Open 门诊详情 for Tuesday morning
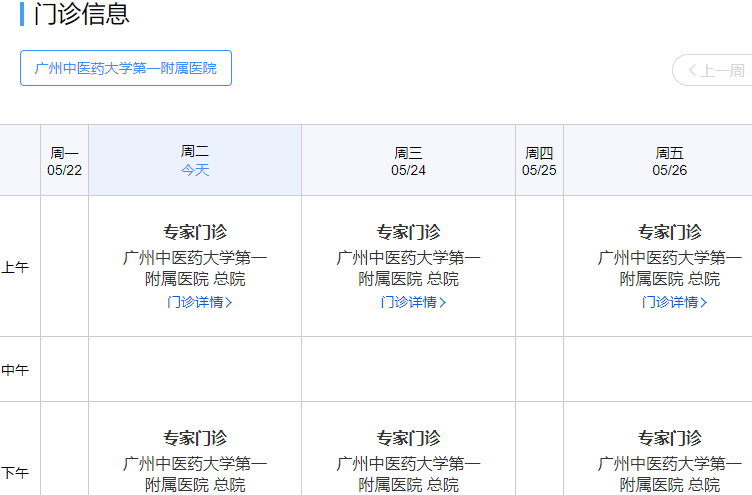752x495 pixels. tap(199, 302)
